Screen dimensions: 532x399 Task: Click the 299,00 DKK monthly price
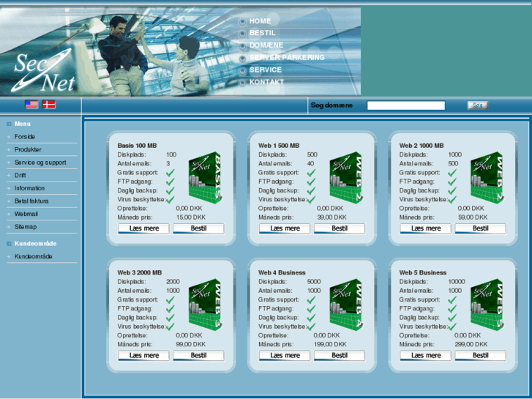471,344
